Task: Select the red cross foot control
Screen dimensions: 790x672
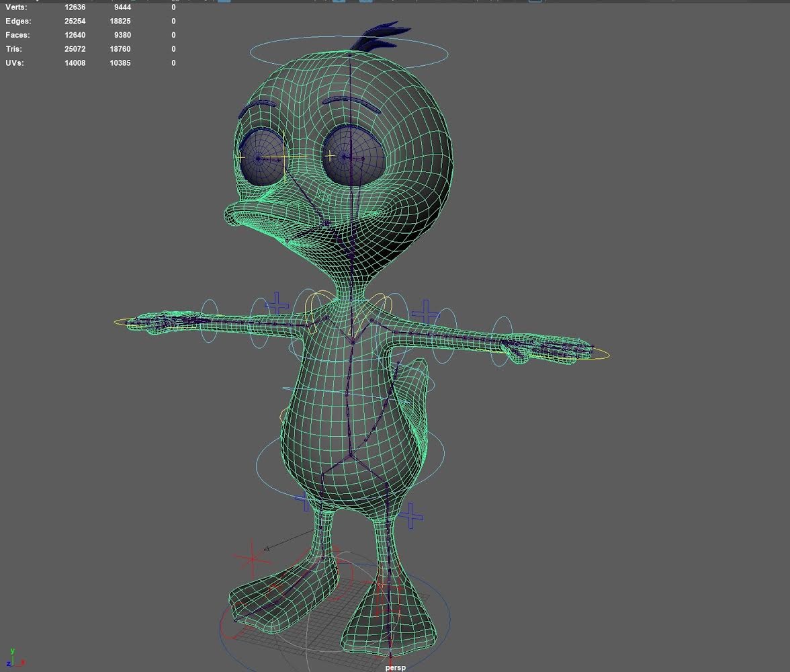Action: coord(252,557)
